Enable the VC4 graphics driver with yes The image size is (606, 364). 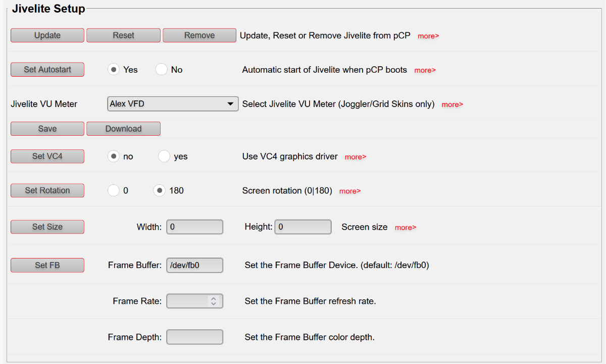(164, 157)
